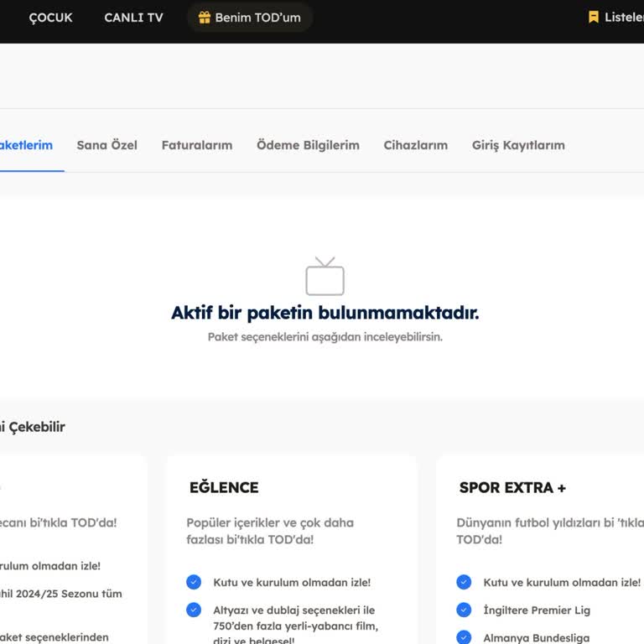Click SPOR EXTRA +'s 'Kutu ve kurulum' check icon
644x644 pixels.
click(464, 582)
